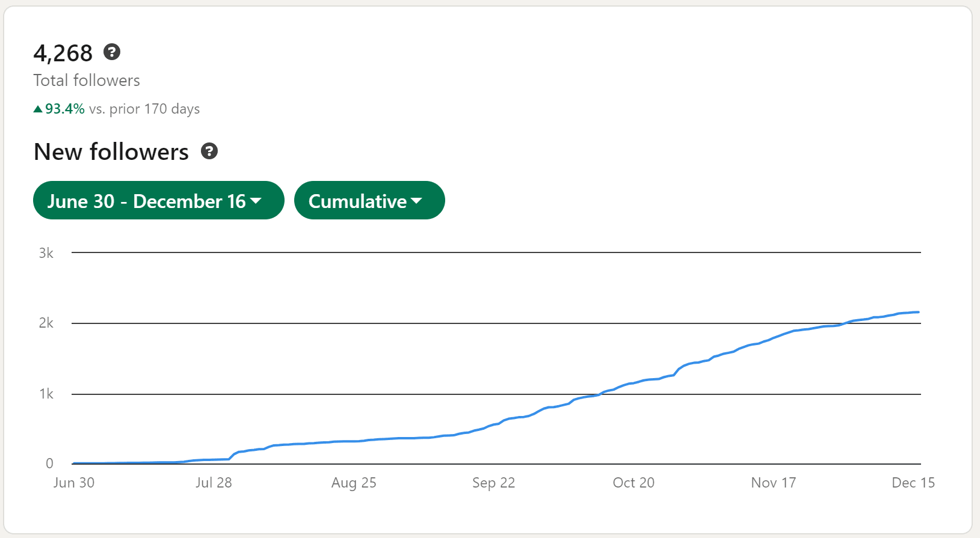Select the Oct 20 date on the x-axis

pyautogui.click(x=633, y=483)
